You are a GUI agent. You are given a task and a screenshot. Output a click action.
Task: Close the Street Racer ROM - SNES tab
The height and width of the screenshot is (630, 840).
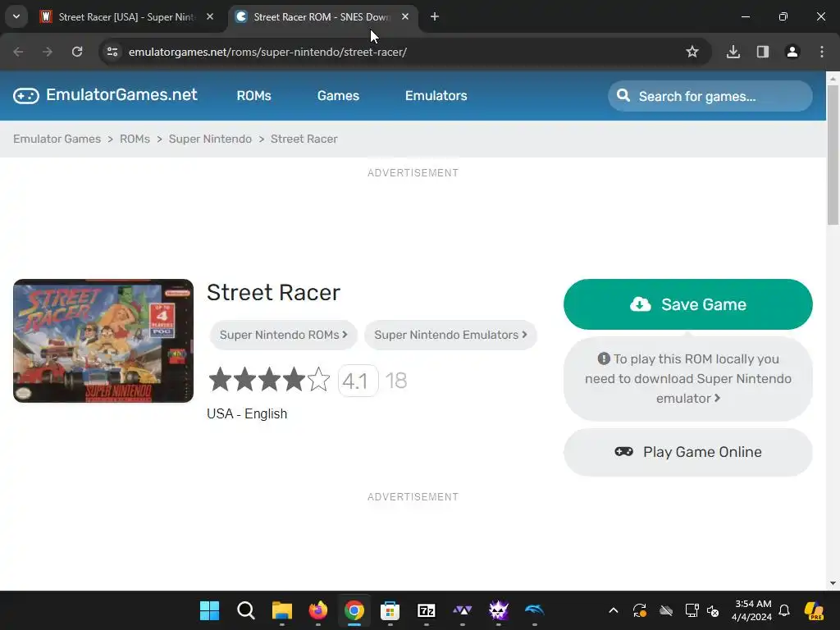point(405,17)
